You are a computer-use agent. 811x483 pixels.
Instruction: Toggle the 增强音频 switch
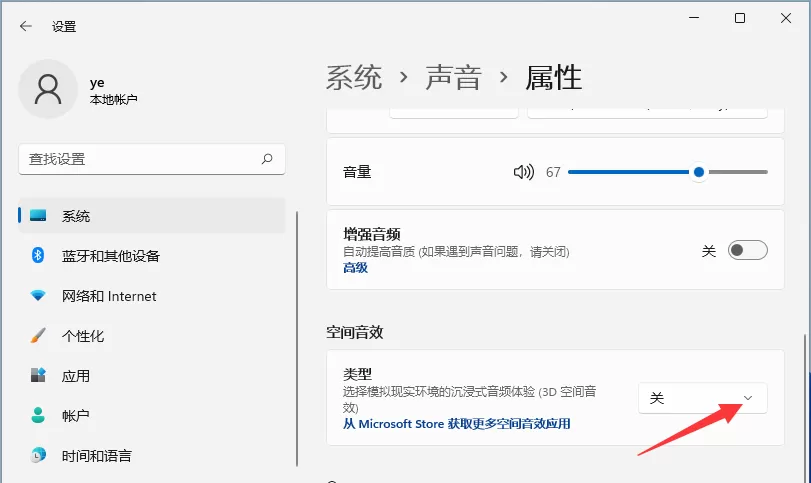point(747,250)
